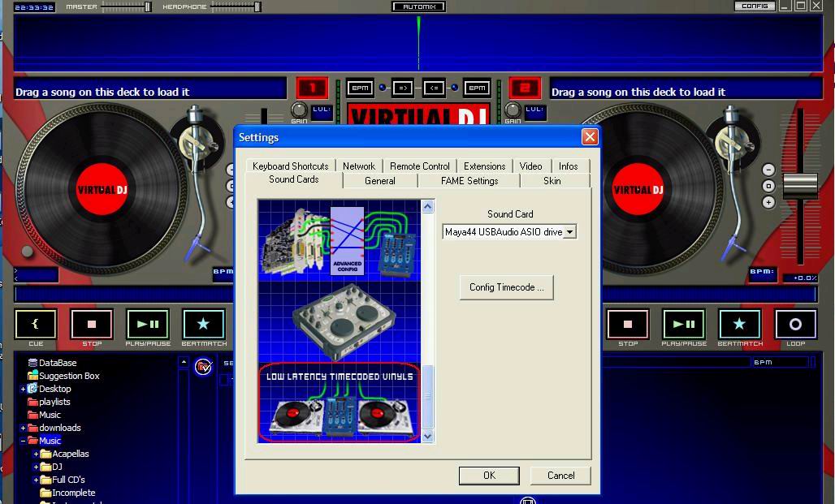Hit the left deck Beatmatch star button
This screenshot has height=504, width=835.
point(203,324)
